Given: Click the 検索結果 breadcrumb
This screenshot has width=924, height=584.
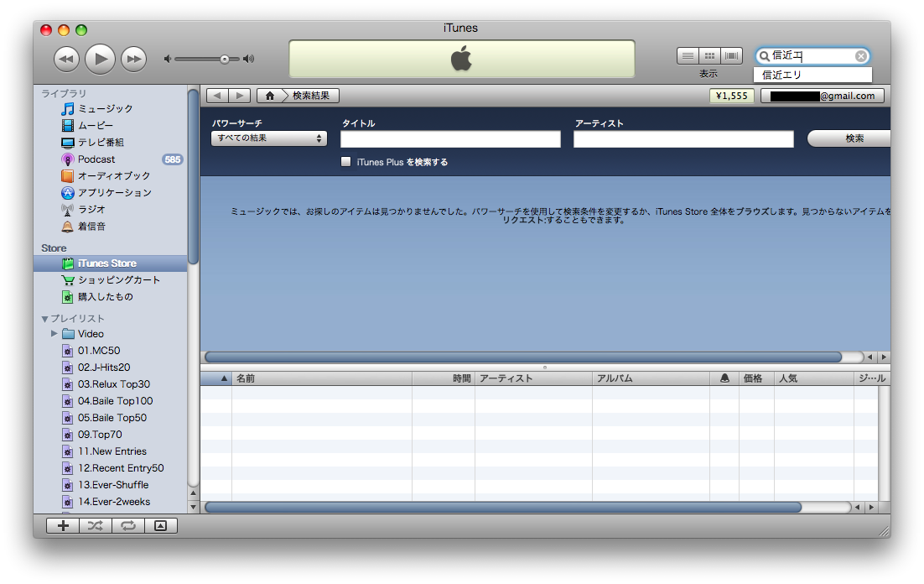Looking at the screenshot, I should pyautogui.click(x=311, y=96).
